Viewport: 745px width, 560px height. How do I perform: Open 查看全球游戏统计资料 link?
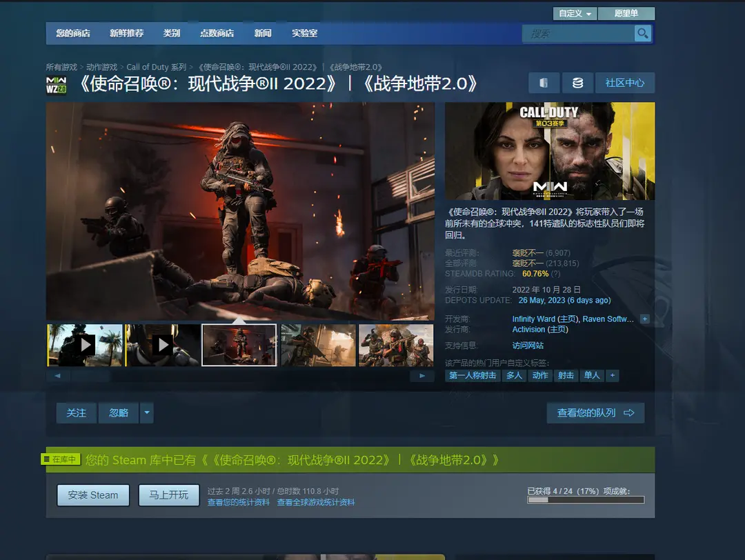click(x=316, y=503)
